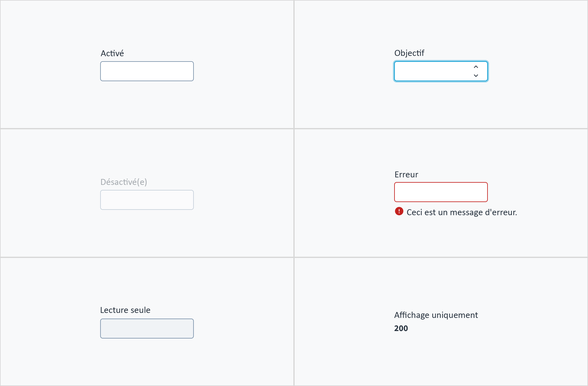Click the Affichage uniquement label

click(436, 315)
